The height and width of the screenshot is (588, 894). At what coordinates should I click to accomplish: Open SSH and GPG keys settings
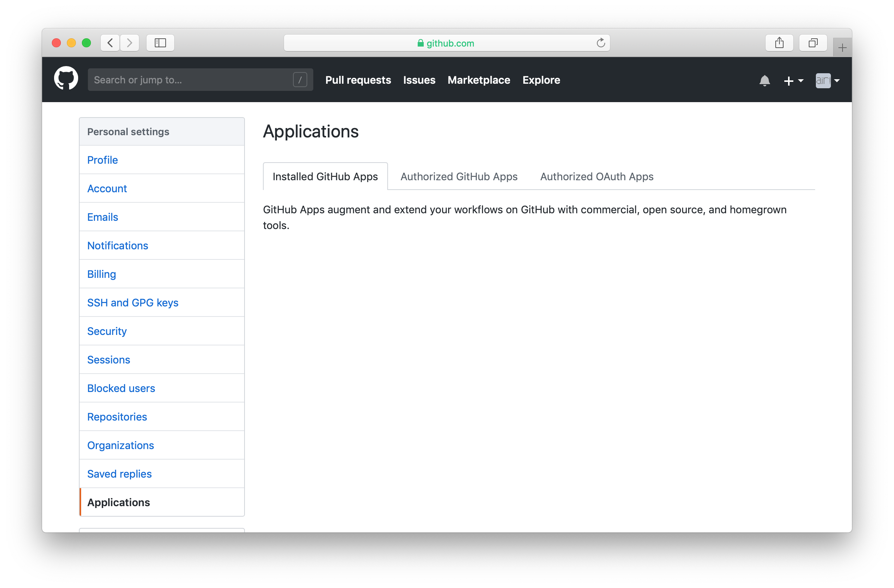133,303
